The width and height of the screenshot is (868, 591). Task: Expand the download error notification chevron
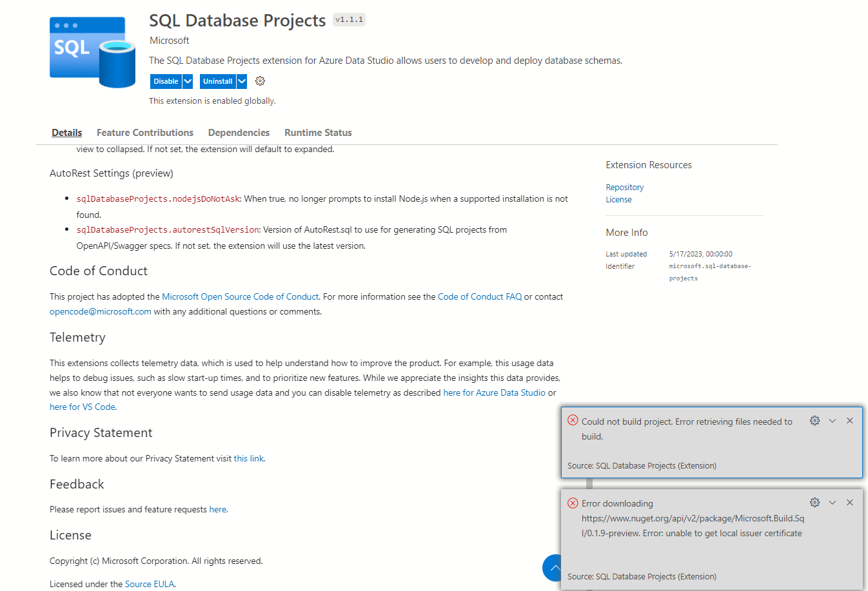tap(833, 502)
